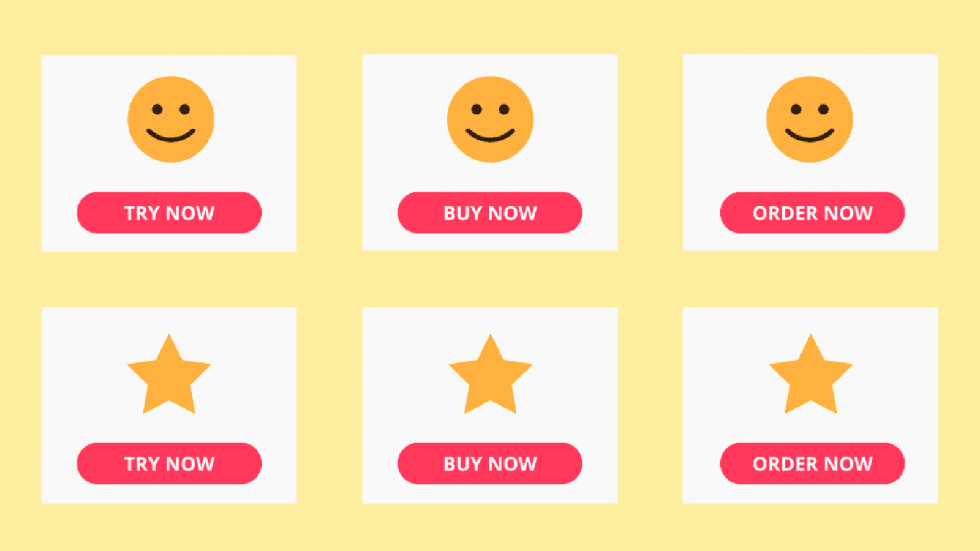This screenshot has height=551, width=980.
Task: Click the smiley face above TRY NOW
Action: [171, 119]
